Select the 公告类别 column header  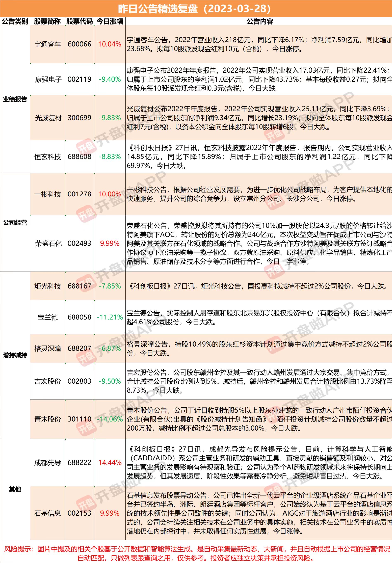tap(15, 21)
